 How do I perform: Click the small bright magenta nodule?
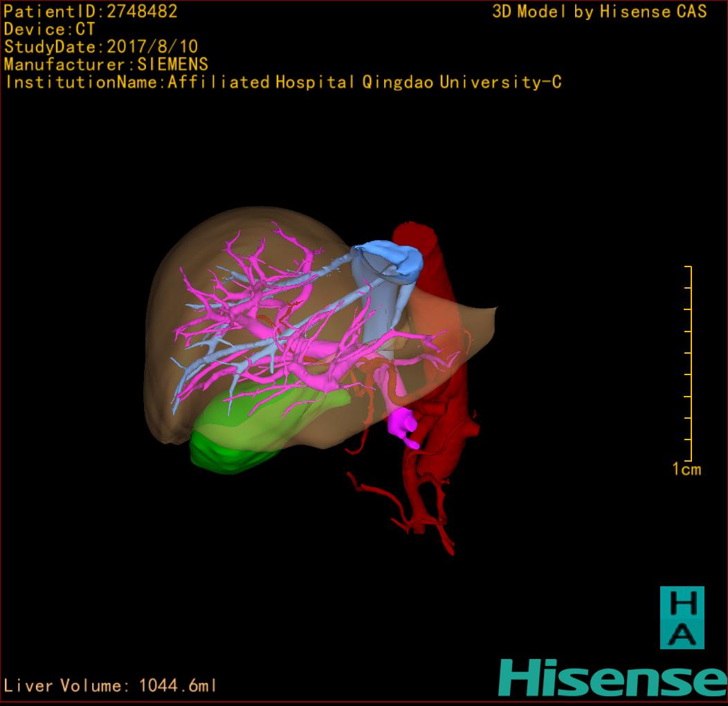[x=402, y=424]
